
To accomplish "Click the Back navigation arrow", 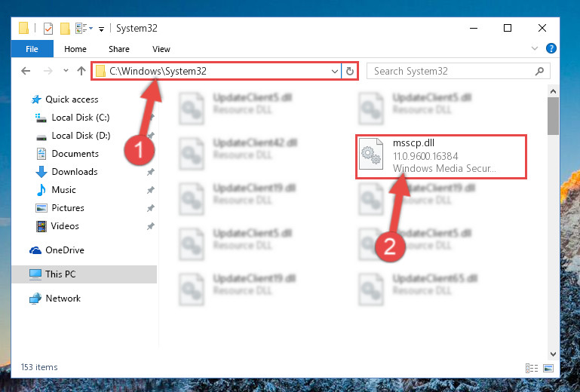I will [26, 71].
